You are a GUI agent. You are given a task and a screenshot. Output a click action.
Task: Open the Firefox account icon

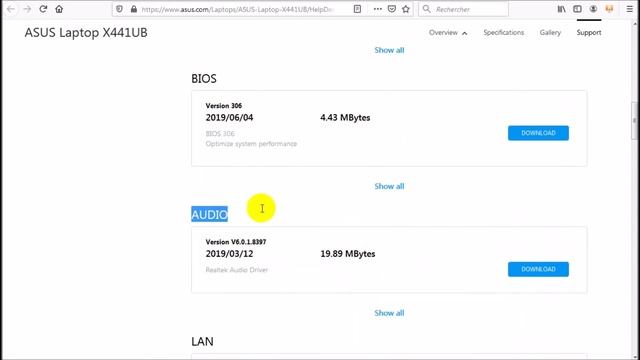coord(593,9)
